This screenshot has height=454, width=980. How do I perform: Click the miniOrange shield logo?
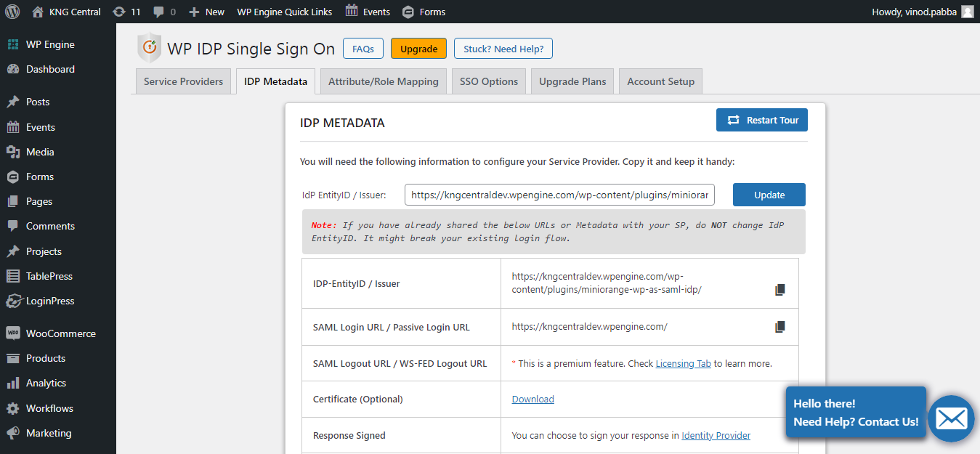(x=149, y=48)
